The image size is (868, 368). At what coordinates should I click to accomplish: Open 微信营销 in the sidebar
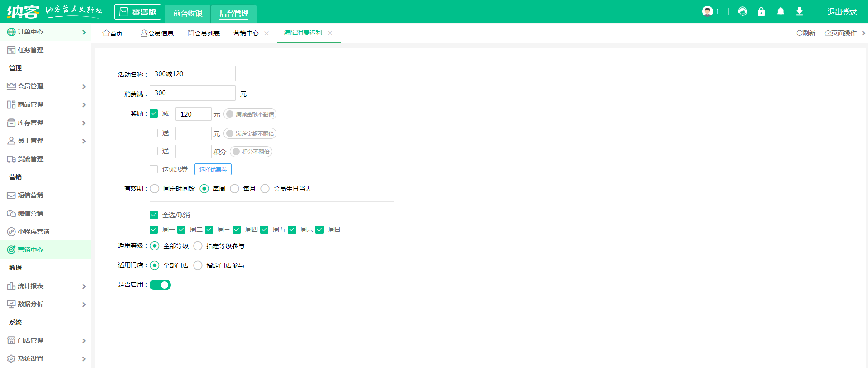coord(30,213)
